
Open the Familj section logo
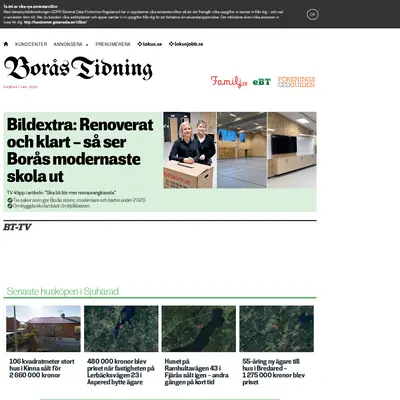click(229, 82)
